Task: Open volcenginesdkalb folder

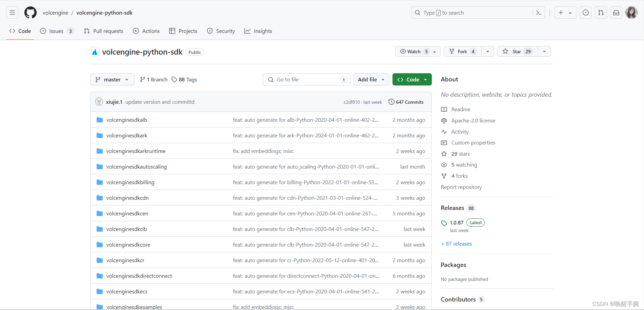Action: pos(126,120)
